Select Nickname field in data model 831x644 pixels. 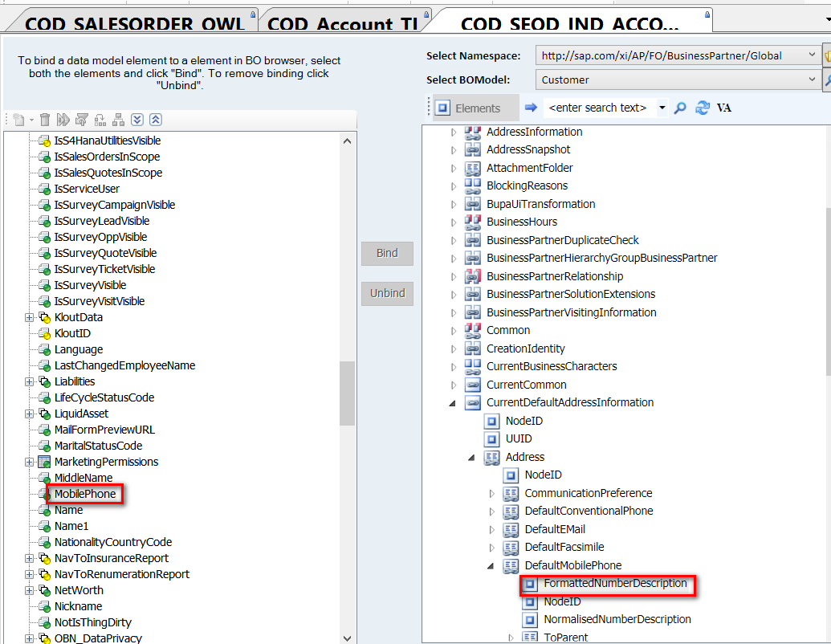pyautogui.click(x=79, y=606)
